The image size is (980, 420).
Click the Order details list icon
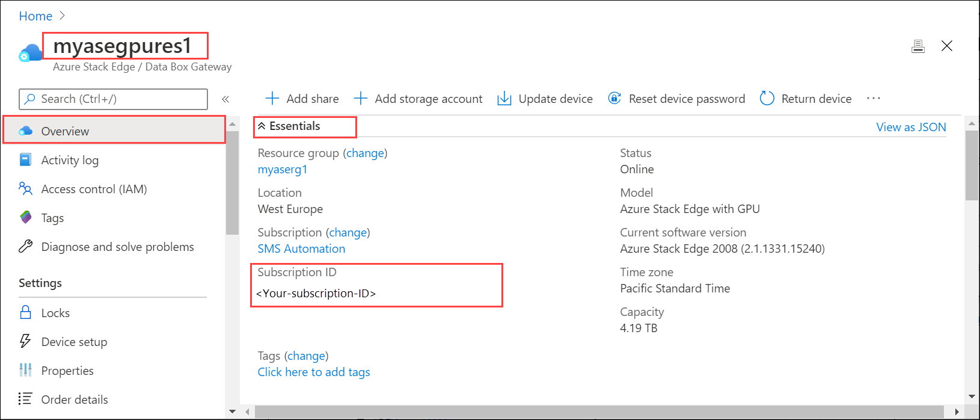pos(25,399)
